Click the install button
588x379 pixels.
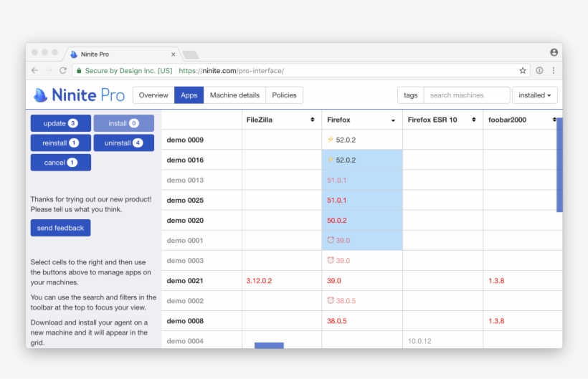(x=124, y=123)
